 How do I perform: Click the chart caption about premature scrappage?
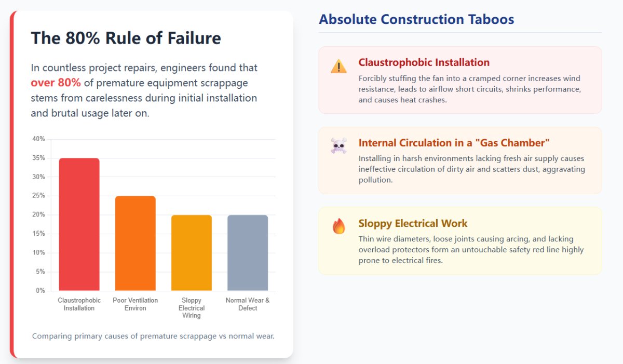coord(153,336)
